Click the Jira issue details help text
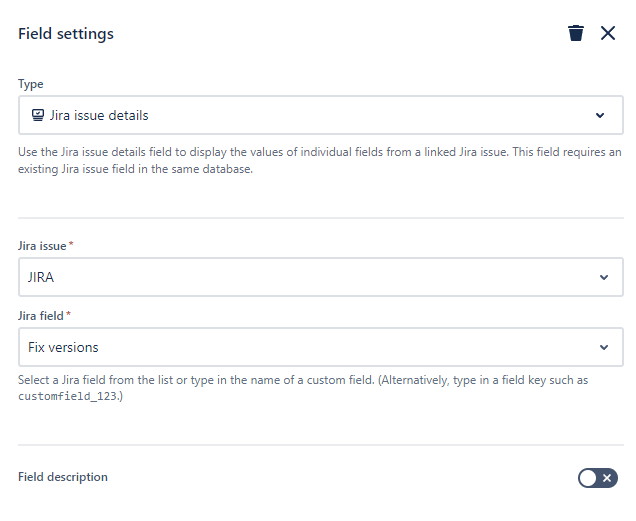This screenshot has height=521, width=636. pos(320,160)
